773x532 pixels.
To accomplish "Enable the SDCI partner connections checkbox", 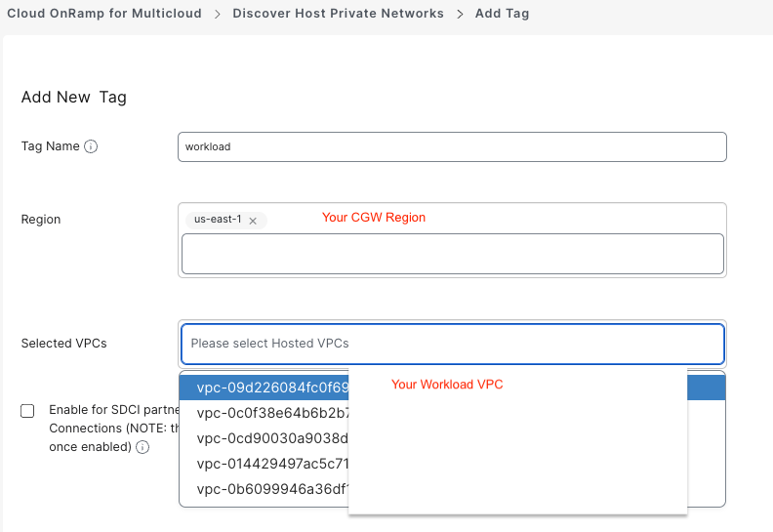I will tap(27, 411).
